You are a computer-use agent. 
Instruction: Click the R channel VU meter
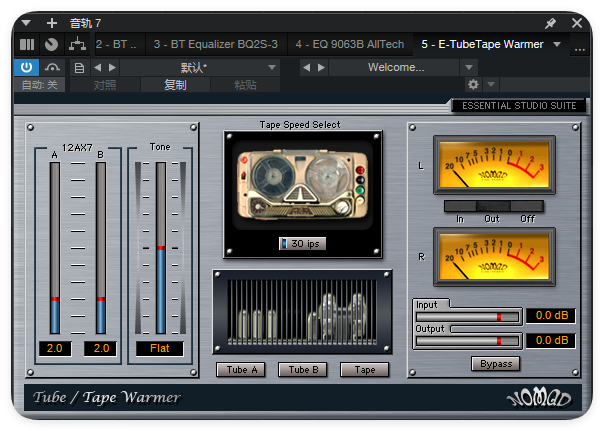pos(494,257)
